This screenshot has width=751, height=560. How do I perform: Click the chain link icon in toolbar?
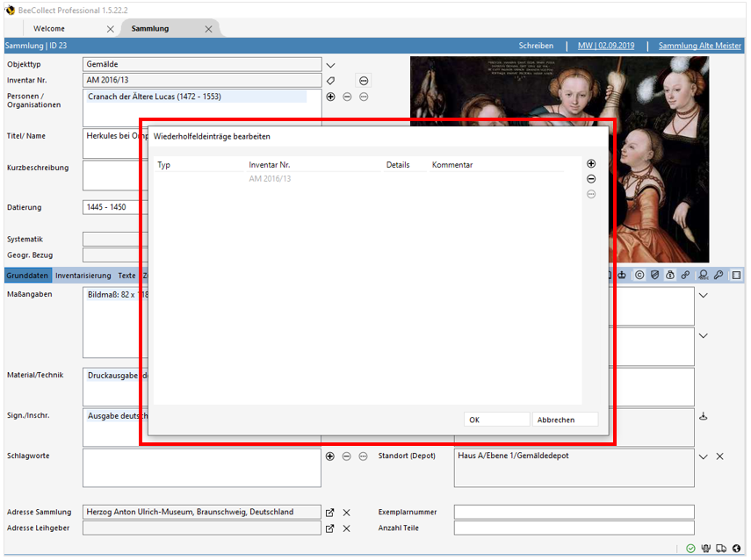pyautogui.click(x=685, y=276)
